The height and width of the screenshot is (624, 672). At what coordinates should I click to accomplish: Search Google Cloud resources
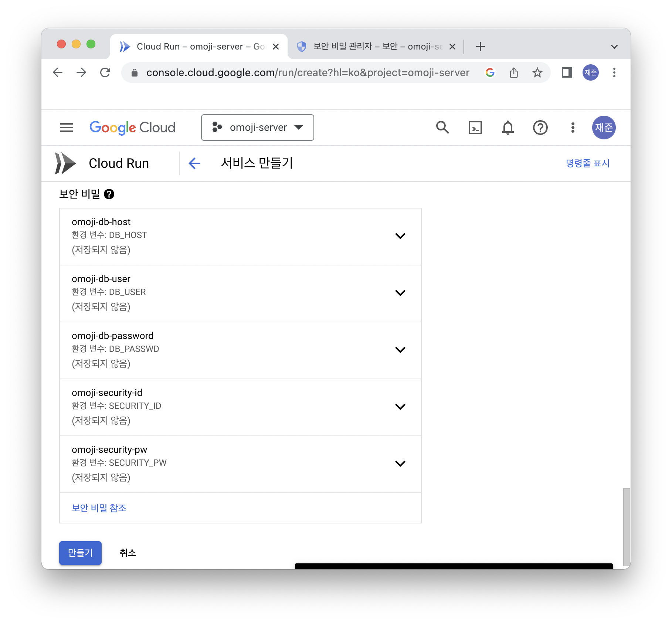pos(442,128)
